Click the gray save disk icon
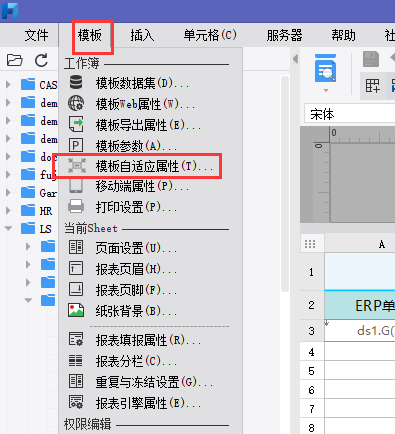The height and width of the screenshot is (434, 395). (371, 59)
